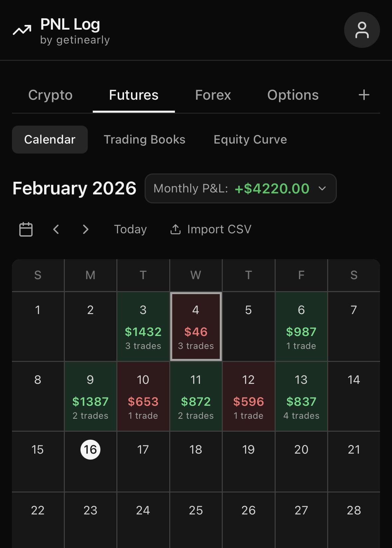Open the Options tab
The height and width of the screenshot is (548, 392).
[x=293, y=95]
